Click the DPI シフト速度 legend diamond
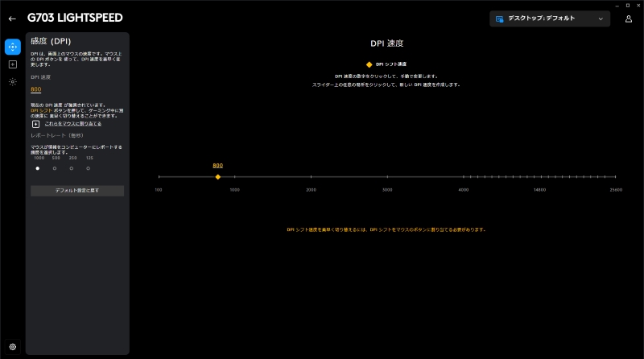The width and height of the screenshot is (644, 359). (369, 64)
